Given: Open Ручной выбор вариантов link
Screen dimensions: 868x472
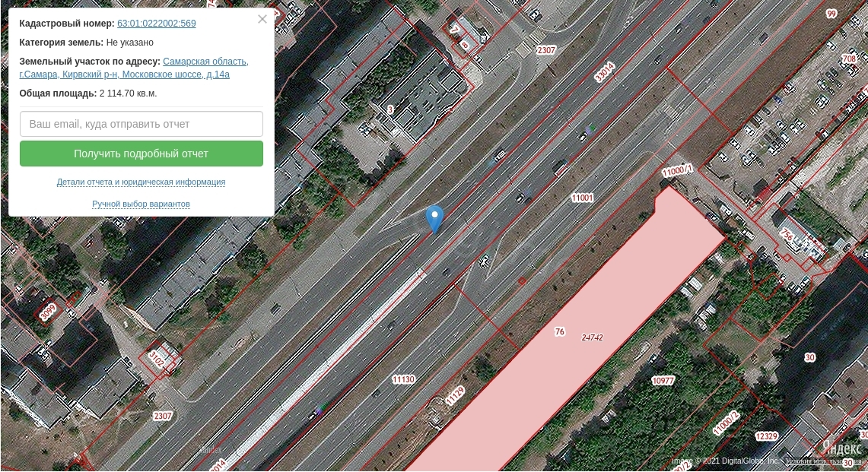Looking at the screenshot, I should [x=141, y=204].
